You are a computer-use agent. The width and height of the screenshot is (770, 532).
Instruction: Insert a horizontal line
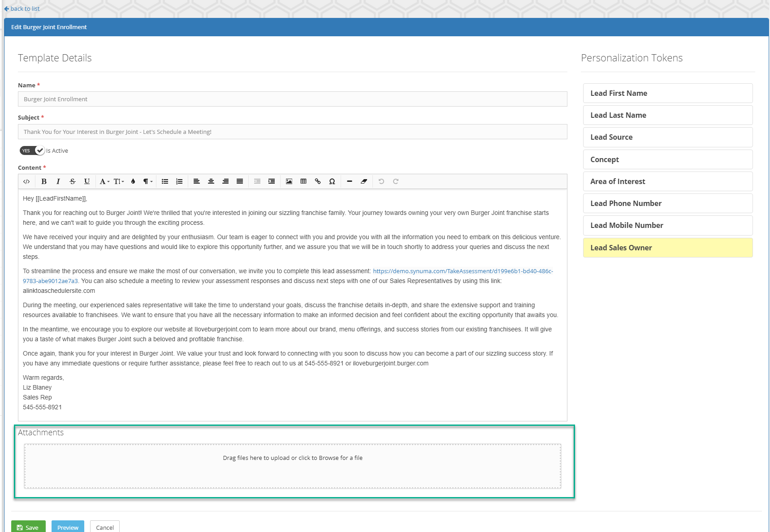pos(350,181)
